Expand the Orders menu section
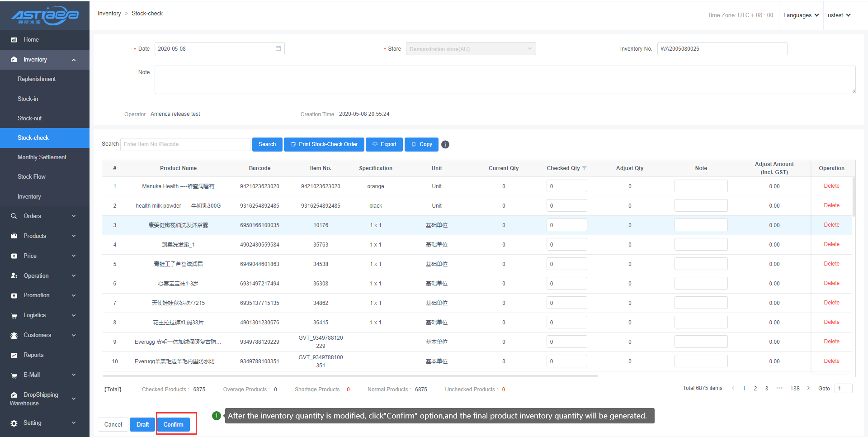Viewport: 868px width, 437px height. 44,216
